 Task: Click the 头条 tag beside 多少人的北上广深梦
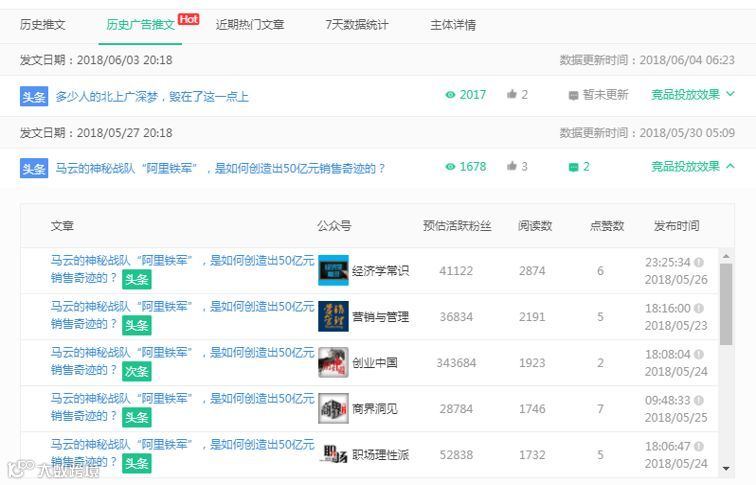(34, 96)
